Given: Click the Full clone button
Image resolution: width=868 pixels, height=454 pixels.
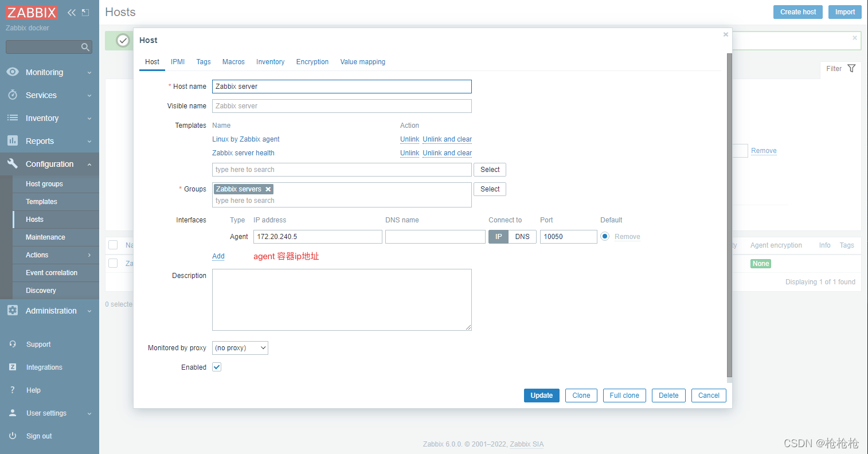Looking at the screenshot, I should click(x=624, y=396).
